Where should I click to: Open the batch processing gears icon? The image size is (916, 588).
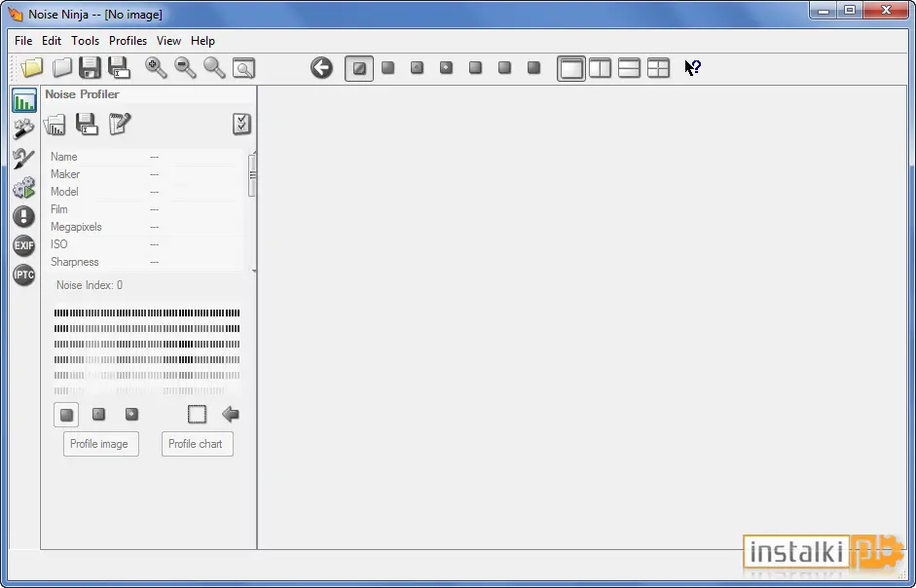[x=24, y=188]
